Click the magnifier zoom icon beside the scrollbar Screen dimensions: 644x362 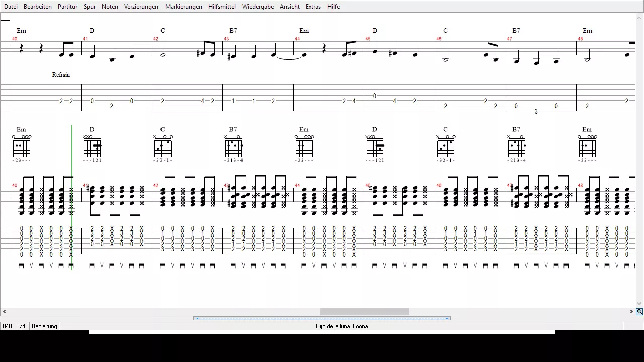click(x=639, y=312)
